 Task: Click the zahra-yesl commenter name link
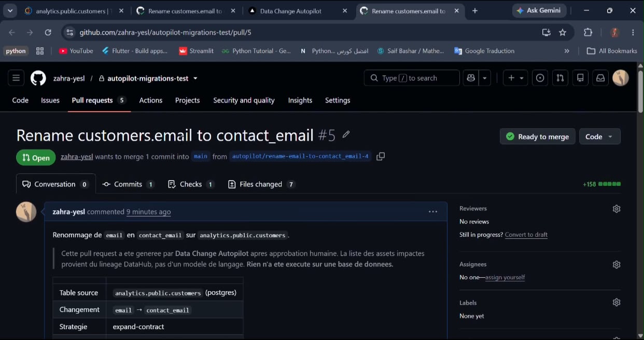69,212
